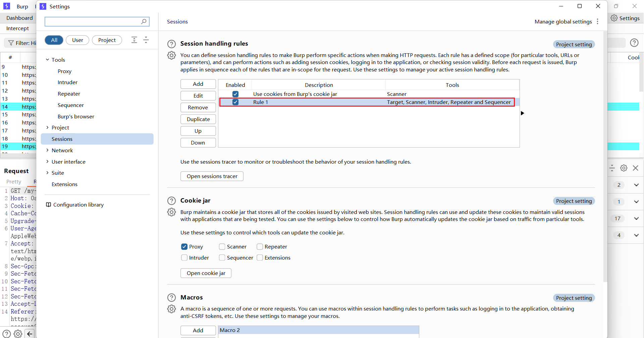Select Macro 2 in macros list
Screen dimensions: 644x338
click(318, 330)
